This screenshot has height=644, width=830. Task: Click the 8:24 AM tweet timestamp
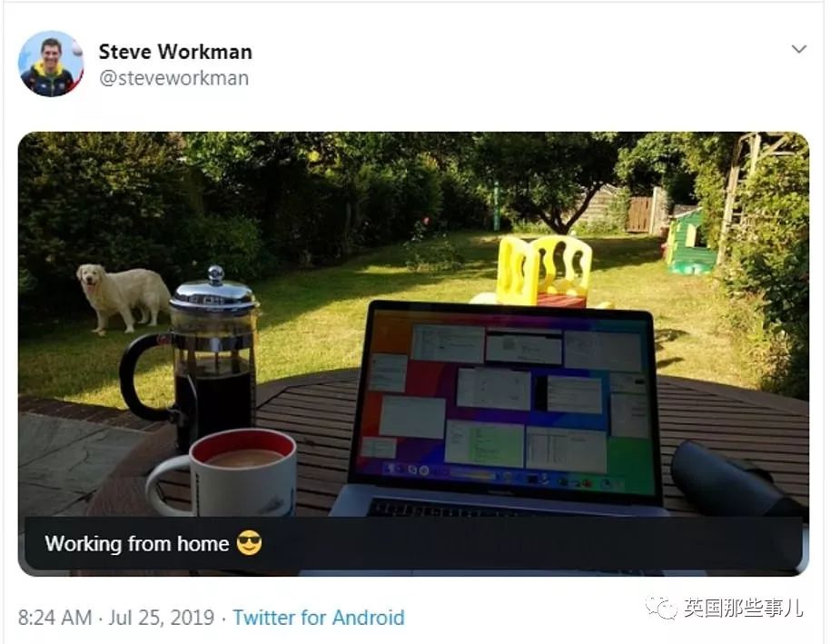coord(55,618)
